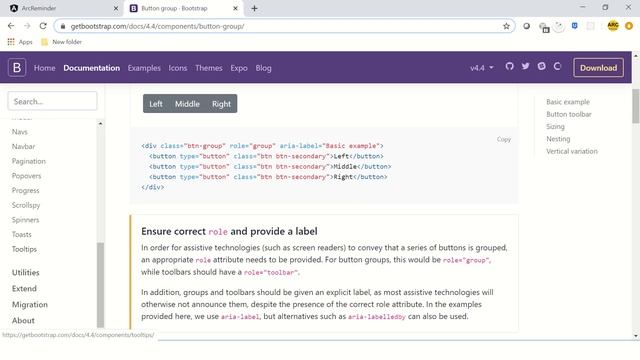Open a new browser tab
This screenshot has height=360, width=640.
[x=254, y=8]
